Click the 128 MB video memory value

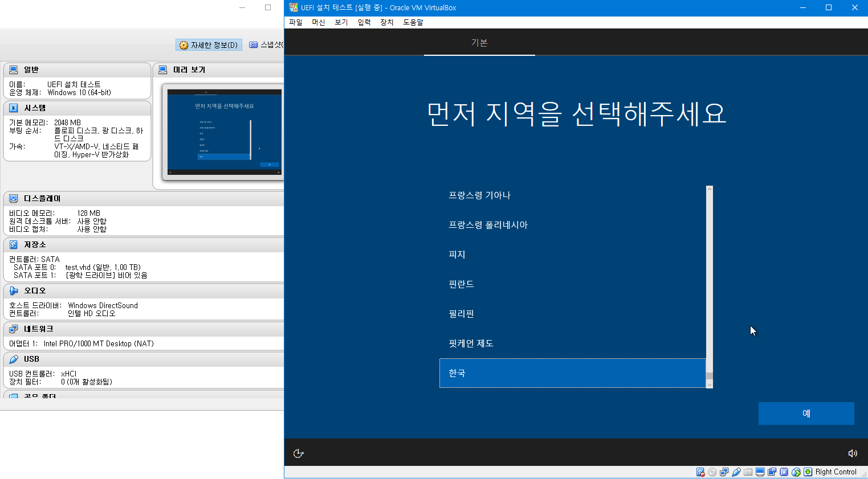coord(89,213)
